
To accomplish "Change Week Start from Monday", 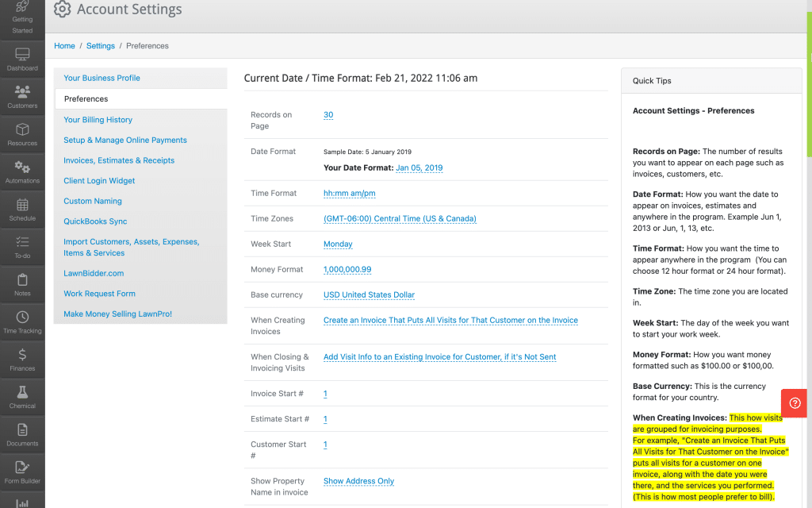I will pyautogui.click(x=338, y=244).
